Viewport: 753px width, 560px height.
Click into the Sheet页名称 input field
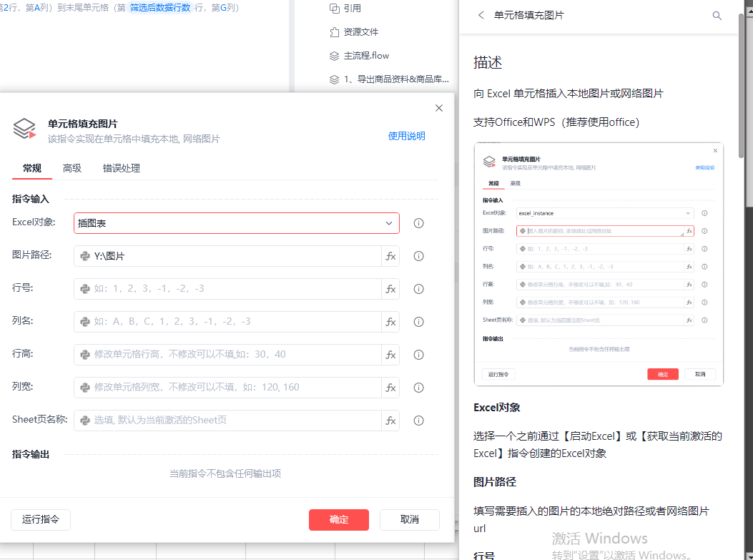[x=227, y=421]
